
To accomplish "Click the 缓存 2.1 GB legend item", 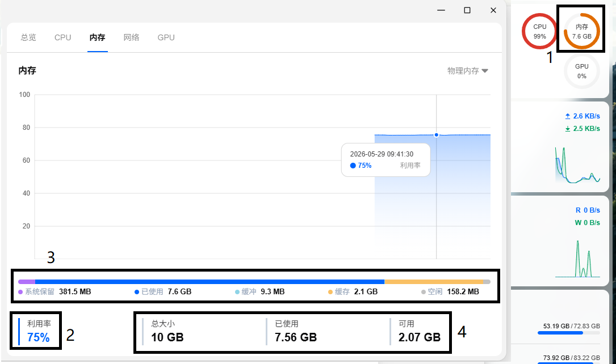I will (x=353, y=292).
